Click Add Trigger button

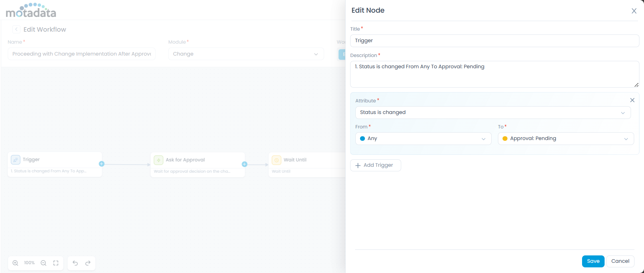click(x=375, y=165)
